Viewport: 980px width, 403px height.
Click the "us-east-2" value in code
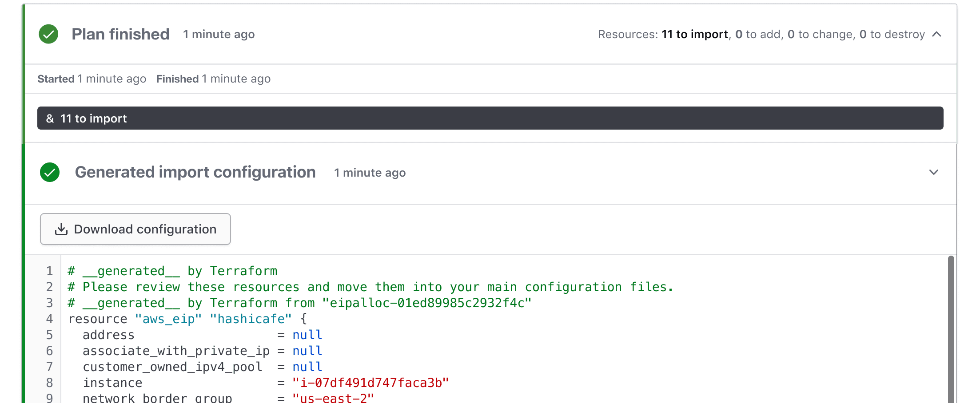click(333, 398)
